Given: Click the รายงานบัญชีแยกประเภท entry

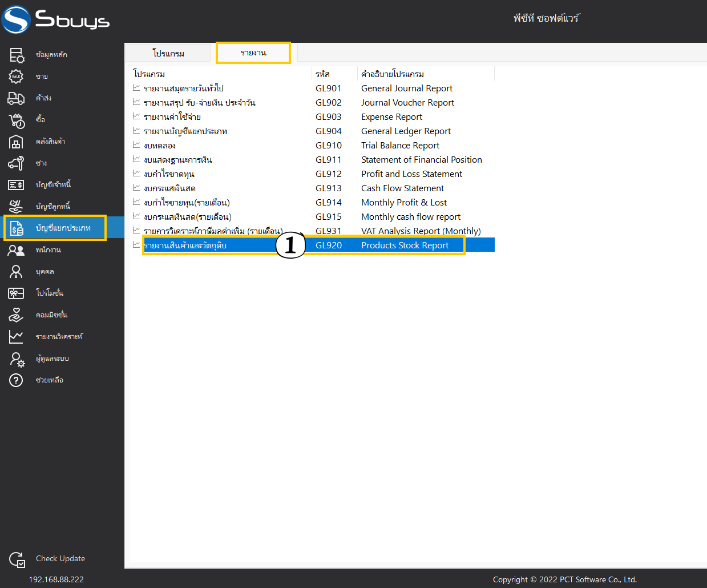Looking at the screenshot, I should coord(185,131).
